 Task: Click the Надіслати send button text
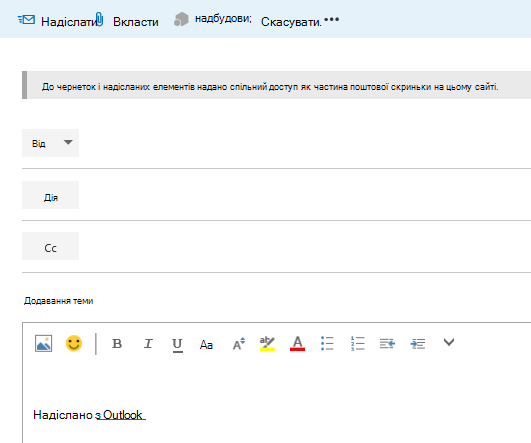(68, 22)
